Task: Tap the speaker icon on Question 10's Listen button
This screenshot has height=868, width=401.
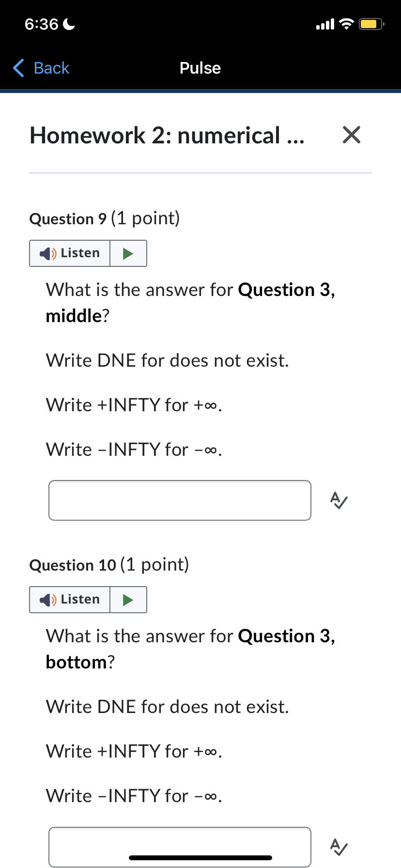Action: (x=47, y=600)
